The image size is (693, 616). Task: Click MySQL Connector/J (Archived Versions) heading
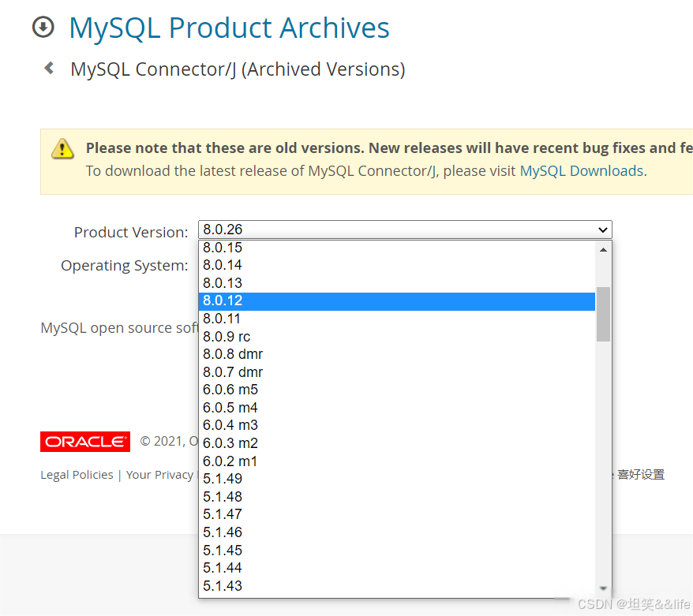click(x=238, y=69)
